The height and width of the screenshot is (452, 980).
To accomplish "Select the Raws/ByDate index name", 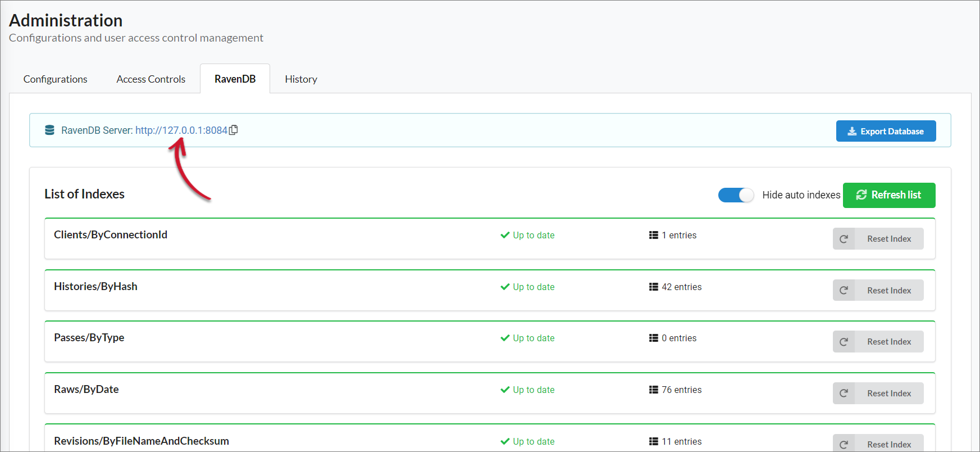I will point(86,390).
